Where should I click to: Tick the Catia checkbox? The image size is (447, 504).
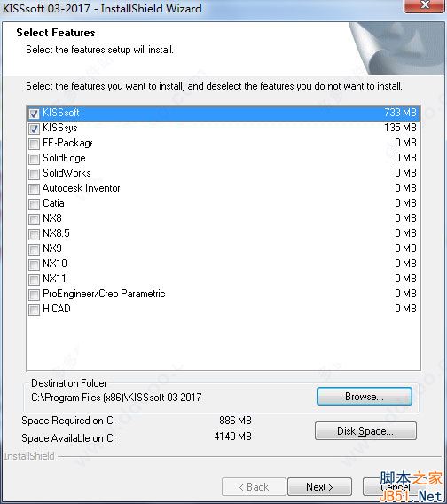34,204
